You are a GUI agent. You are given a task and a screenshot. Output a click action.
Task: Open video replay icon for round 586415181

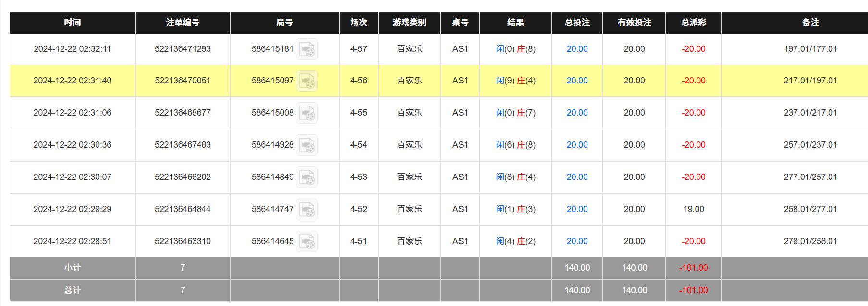(306, 49)
